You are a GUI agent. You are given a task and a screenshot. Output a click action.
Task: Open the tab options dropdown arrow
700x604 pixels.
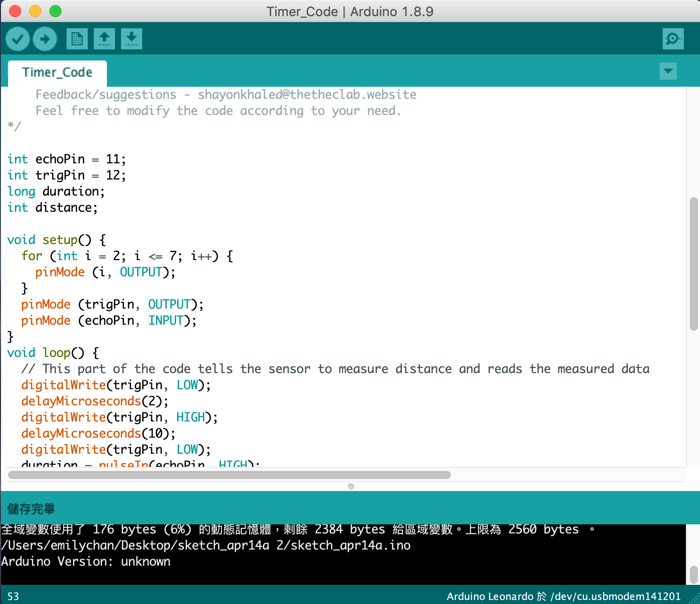click(x=668, y=71)
